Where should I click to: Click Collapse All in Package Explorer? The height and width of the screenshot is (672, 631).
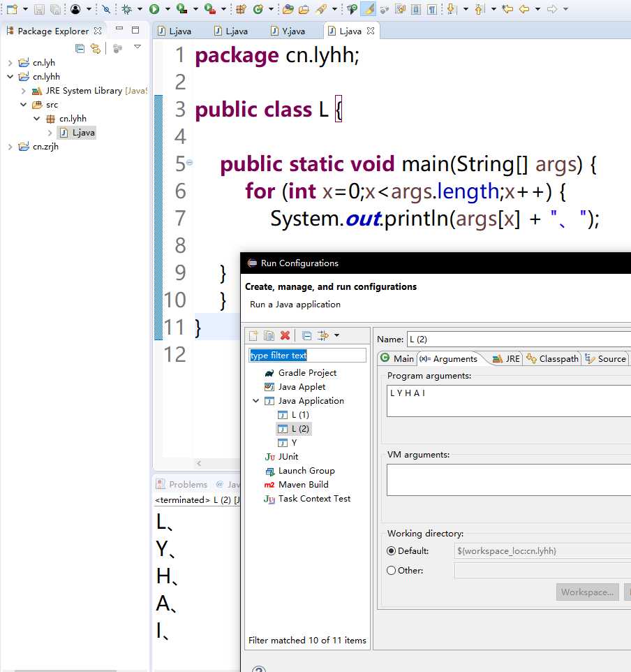(x=80, y=48)
